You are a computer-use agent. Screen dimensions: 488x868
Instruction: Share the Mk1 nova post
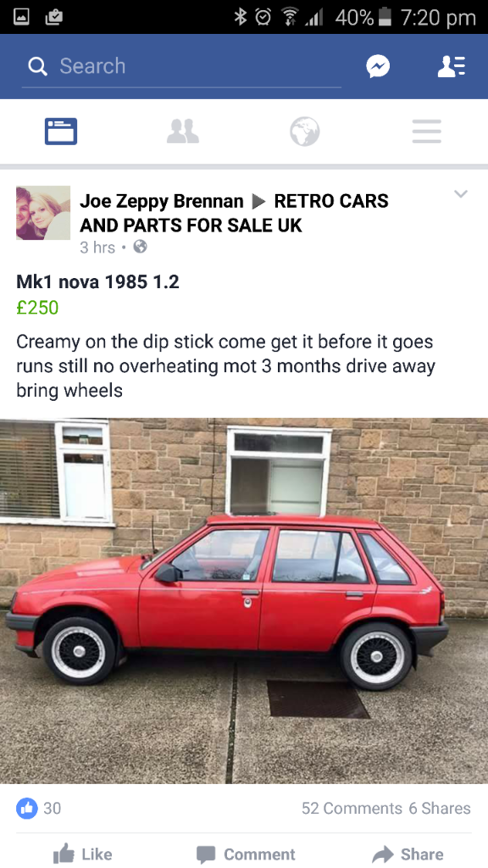click(x=408, y=854)
